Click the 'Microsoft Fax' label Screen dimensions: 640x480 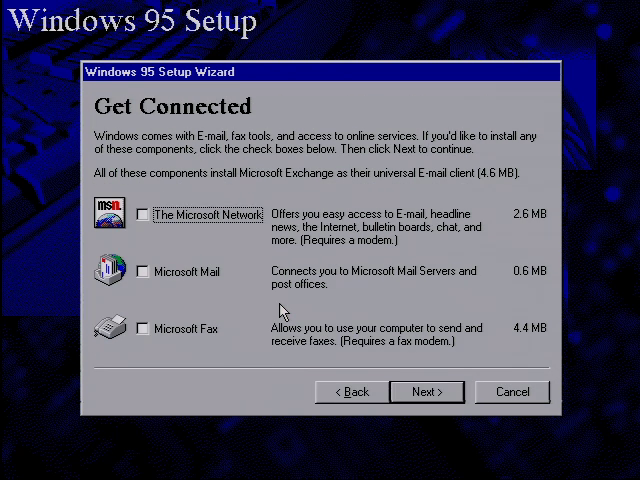tap(186, 329)
